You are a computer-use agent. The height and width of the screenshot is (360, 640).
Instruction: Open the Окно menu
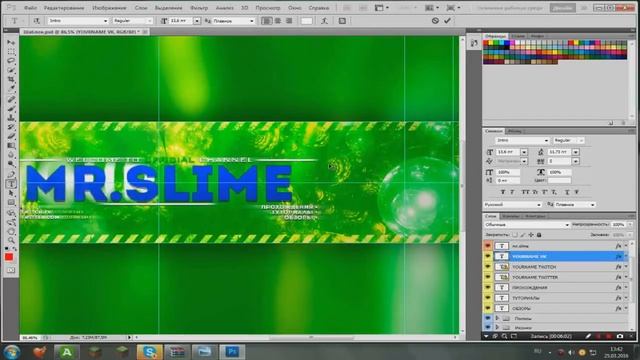(295, 8)
